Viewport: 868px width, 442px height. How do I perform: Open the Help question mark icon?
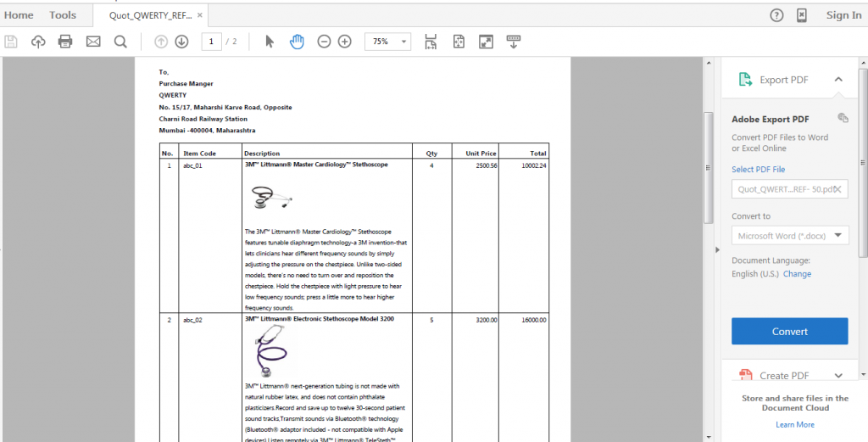pyautogui.click(x=776, y=15)
